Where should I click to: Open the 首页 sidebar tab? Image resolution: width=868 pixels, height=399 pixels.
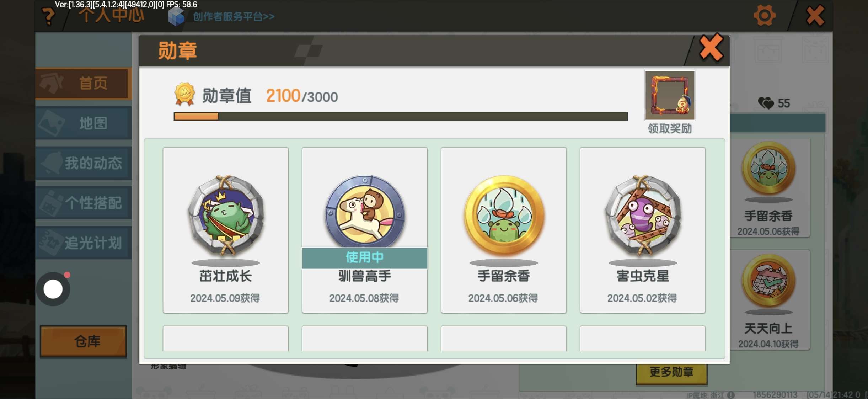click(84, 84)
